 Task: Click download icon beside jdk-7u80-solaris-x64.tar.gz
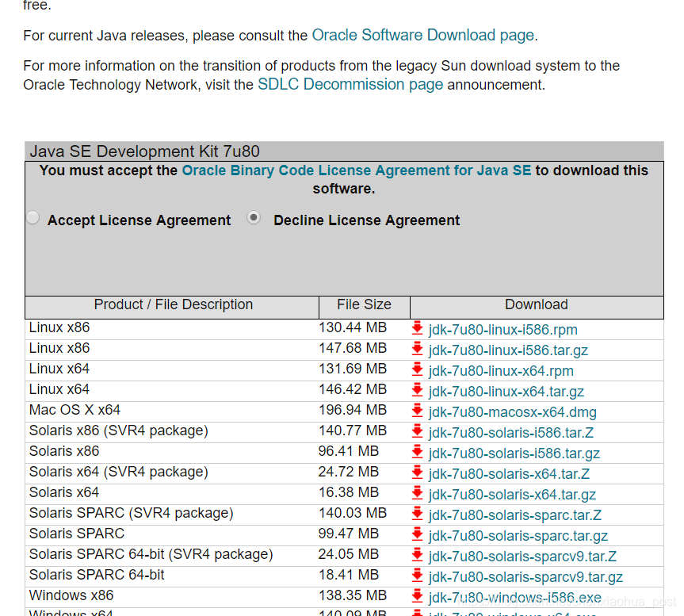[x=418, y=492]
